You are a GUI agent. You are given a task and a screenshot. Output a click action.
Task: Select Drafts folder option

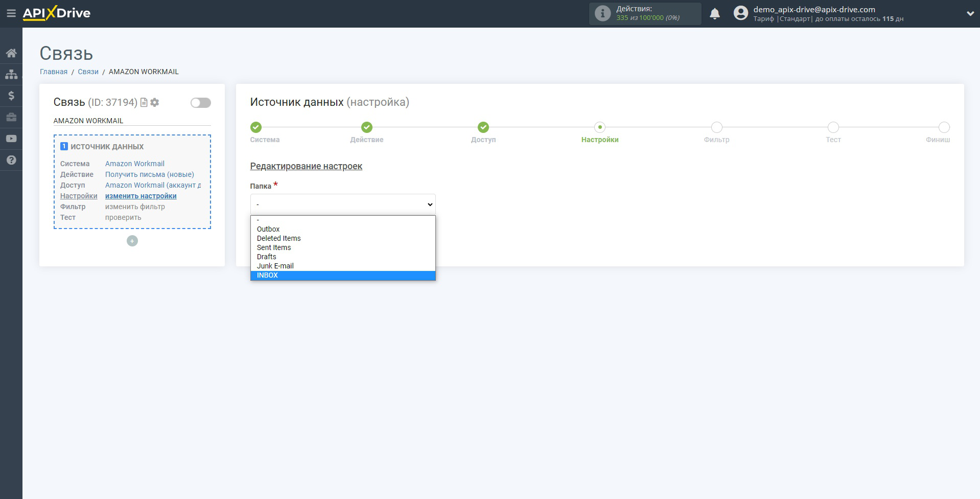(343, 257)
